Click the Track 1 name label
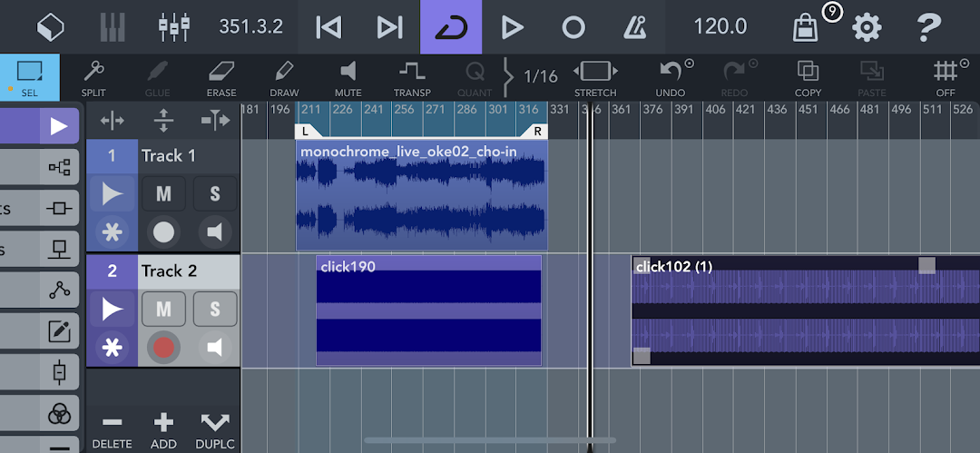 [x=168, y=156]
